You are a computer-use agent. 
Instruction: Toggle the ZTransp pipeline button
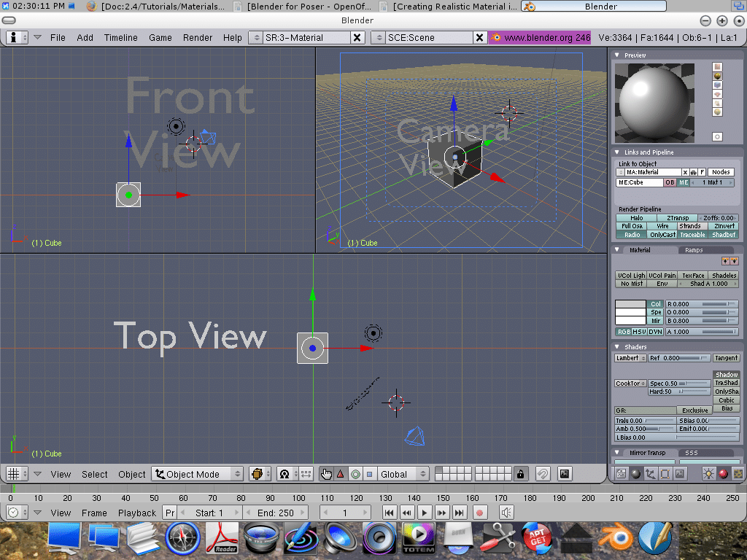pyautogui.click(x=677, y=218)
